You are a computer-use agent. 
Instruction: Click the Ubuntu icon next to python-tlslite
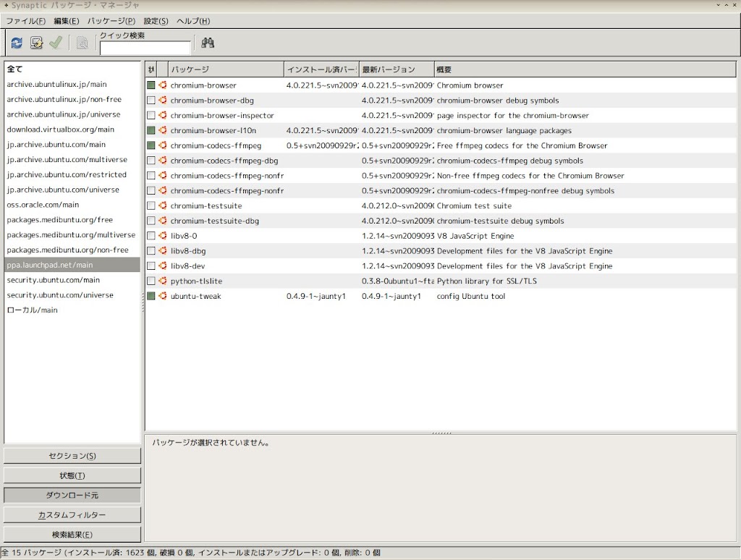coord(162,281)
